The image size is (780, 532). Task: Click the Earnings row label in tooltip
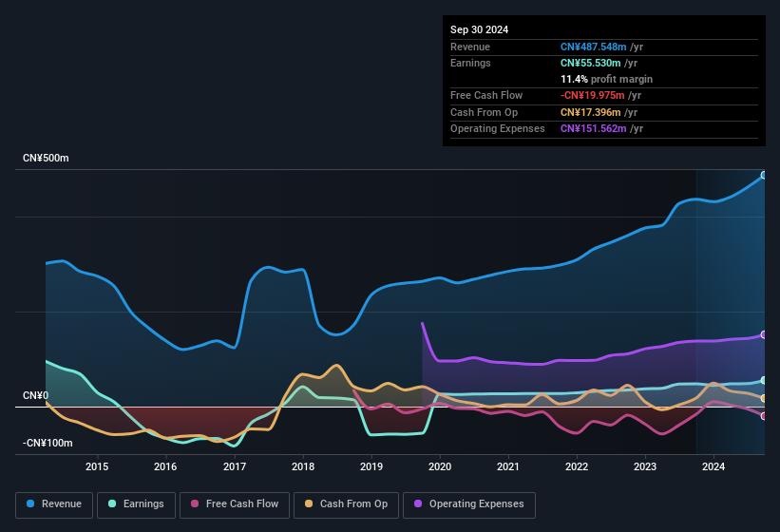[470, 63]
